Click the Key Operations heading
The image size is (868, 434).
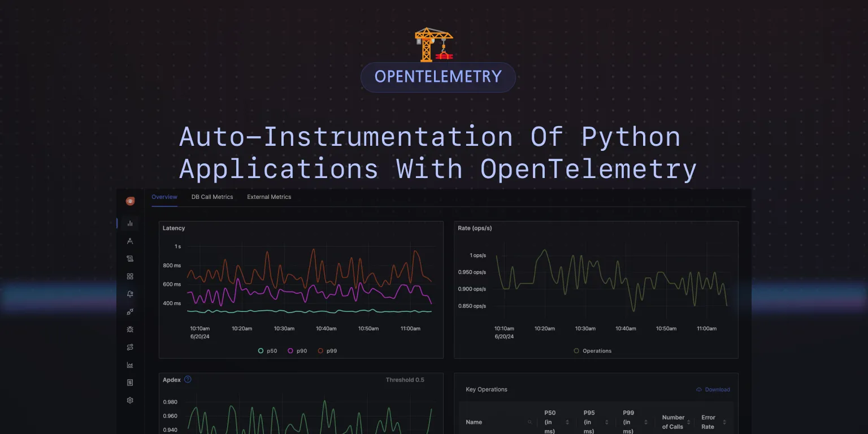[487, 389]
